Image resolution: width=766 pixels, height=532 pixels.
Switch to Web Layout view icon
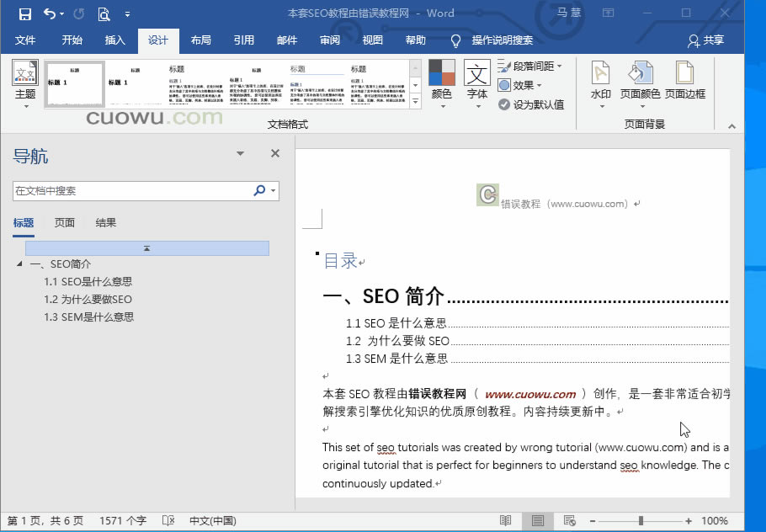[x=570, y=521]
